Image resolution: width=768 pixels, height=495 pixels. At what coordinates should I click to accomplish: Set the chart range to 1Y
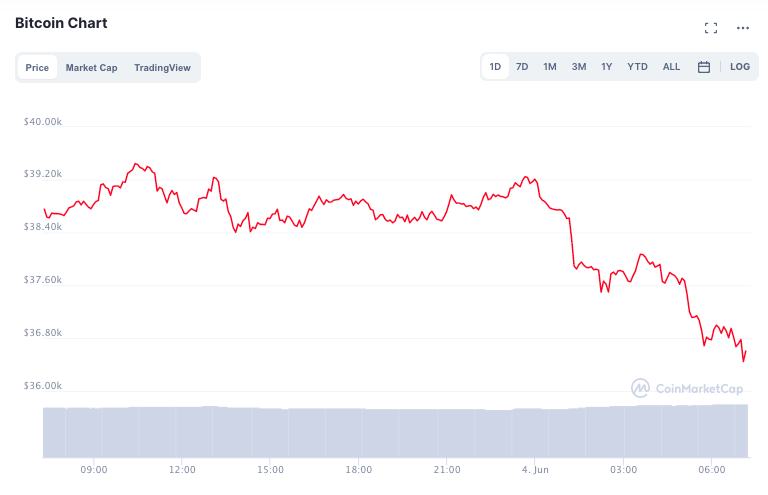tap(607, 67)
